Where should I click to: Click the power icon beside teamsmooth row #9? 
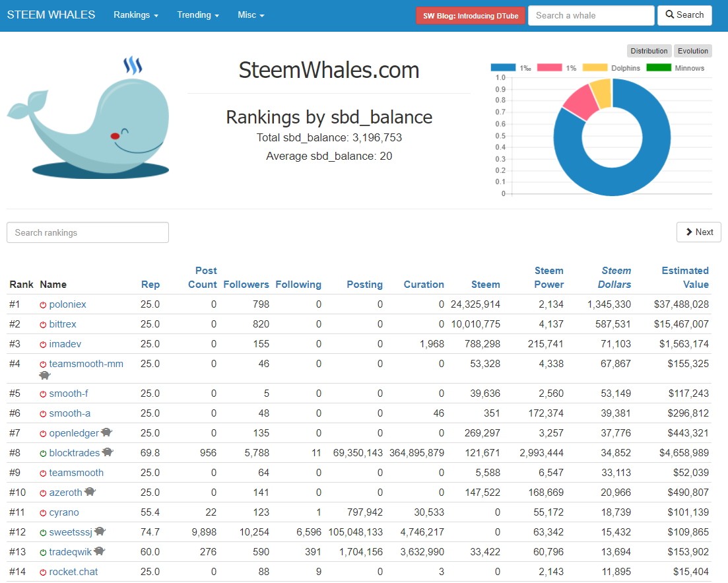[43, 473]
